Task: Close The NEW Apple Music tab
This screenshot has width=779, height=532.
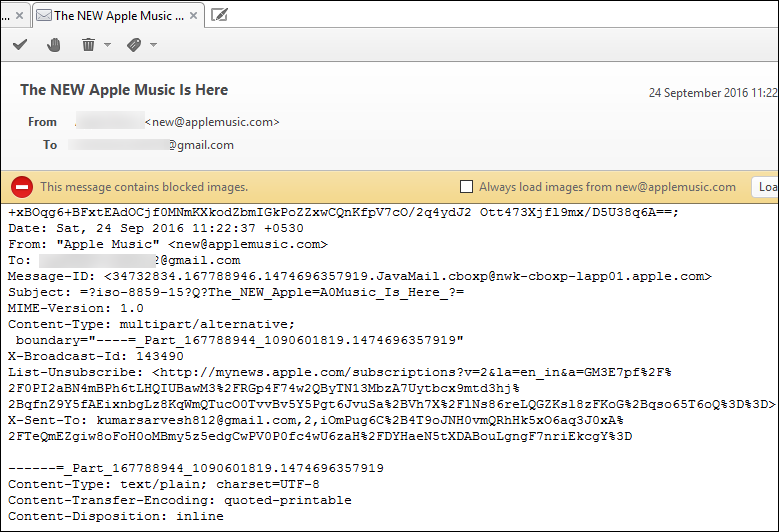Action: [x=194, y=16]
